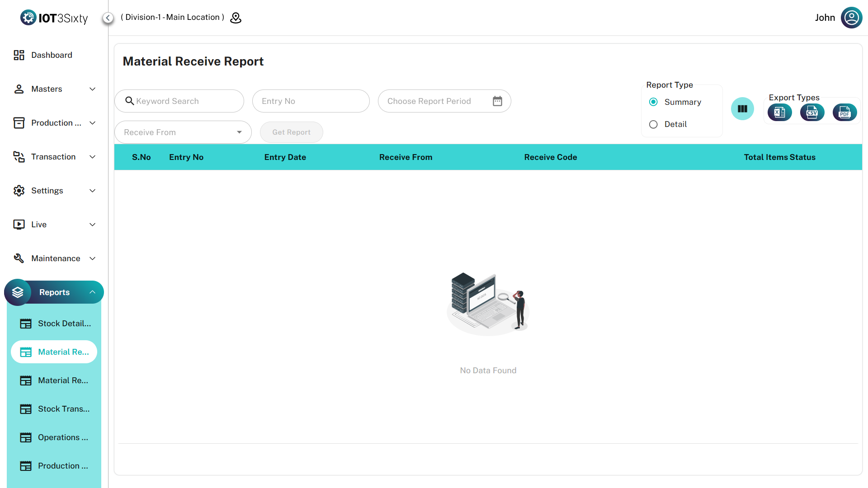Open the column visibility selector
Viewport: 868px width, 488px height.
tap(742, 109)
